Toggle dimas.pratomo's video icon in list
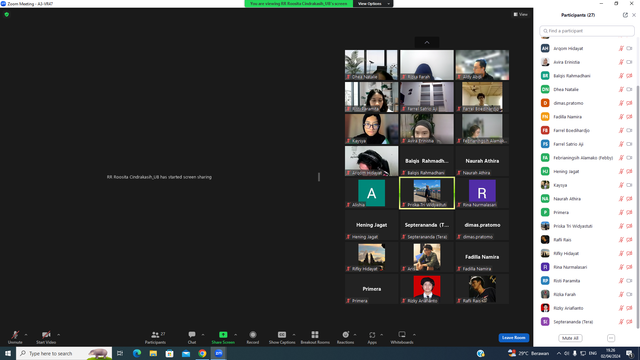640x360 pixels. (x=629, y=103)
